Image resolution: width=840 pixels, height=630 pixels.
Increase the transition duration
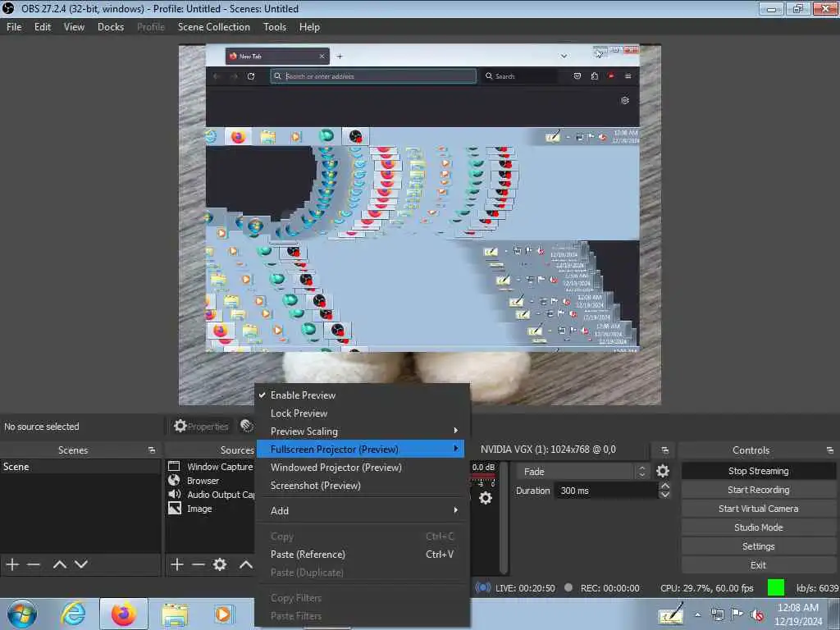pyautogui.click(x=664, y=486)
